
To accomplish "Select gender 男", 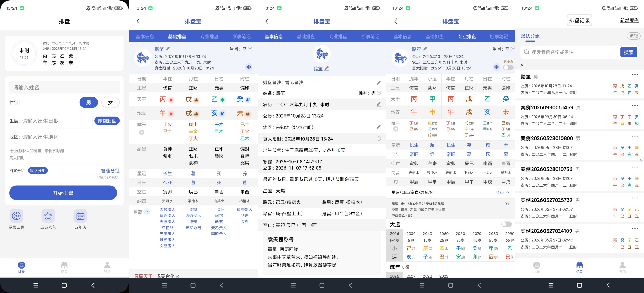I will tap(89, 103).
